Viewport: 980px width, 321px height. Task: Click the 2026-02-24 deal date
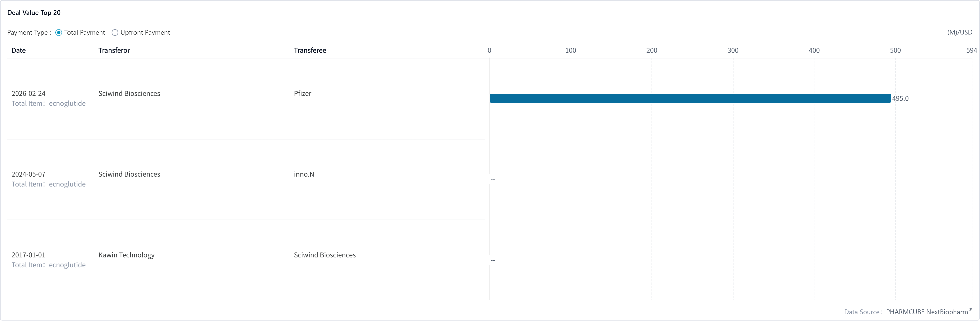29,93
